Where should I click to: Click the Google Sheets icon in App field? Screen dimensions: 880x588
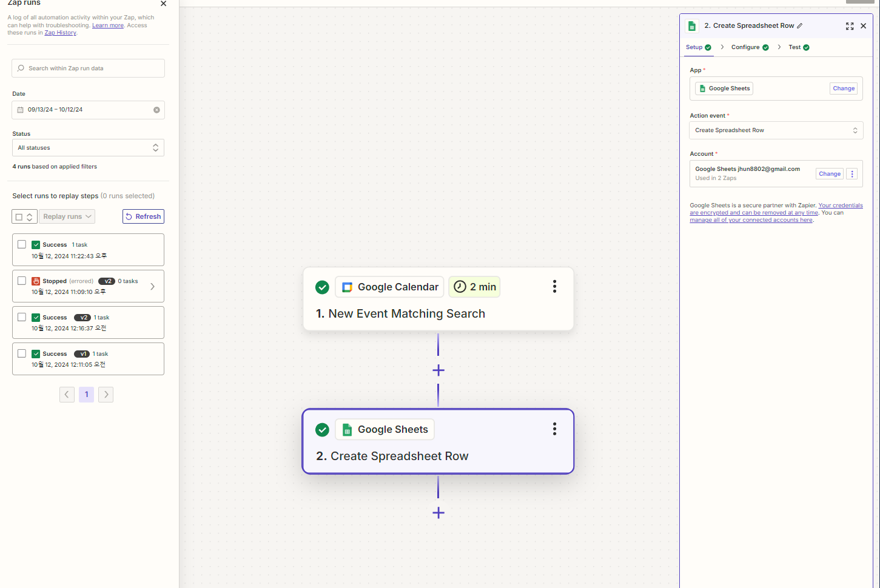coord(702,89)
